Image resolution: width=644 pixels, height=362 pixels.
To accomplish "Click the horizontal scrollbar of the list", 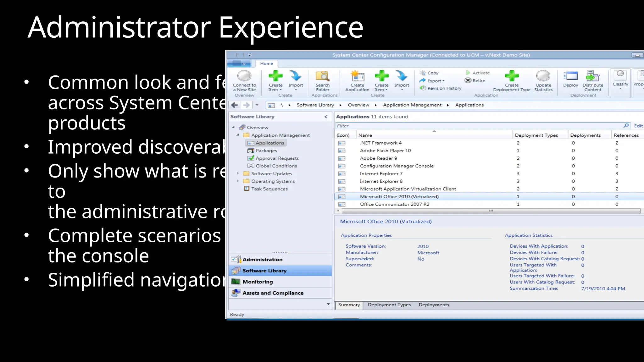I will [x=491, y=211].
